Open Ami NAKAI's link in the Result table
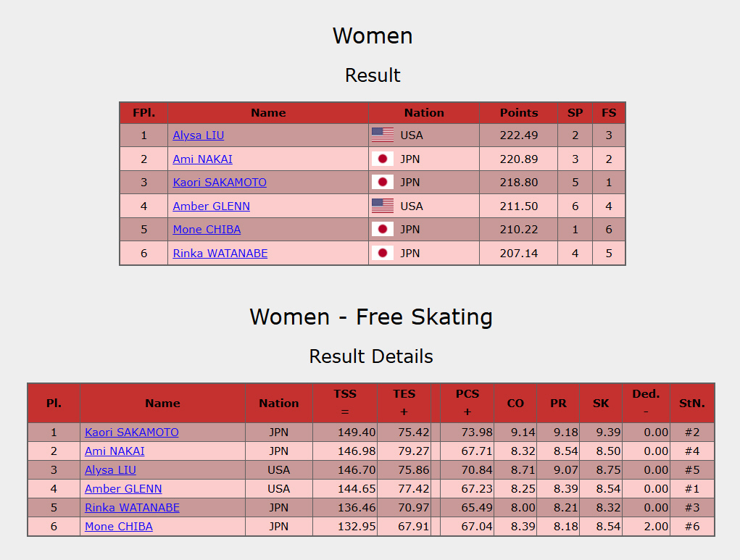The image size is (740, 560). click(x=202, y=159)
